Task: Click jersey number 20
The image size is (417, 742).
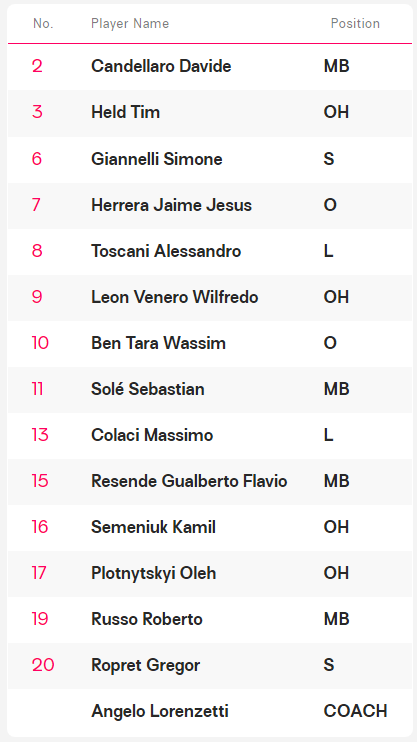Action: click(43, 665)
